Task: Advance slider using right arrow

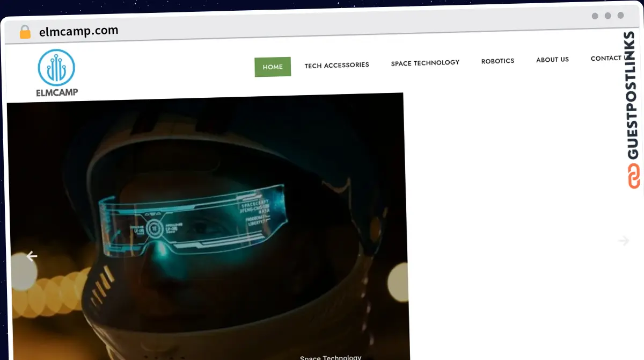Action: (x=623, y=241)
